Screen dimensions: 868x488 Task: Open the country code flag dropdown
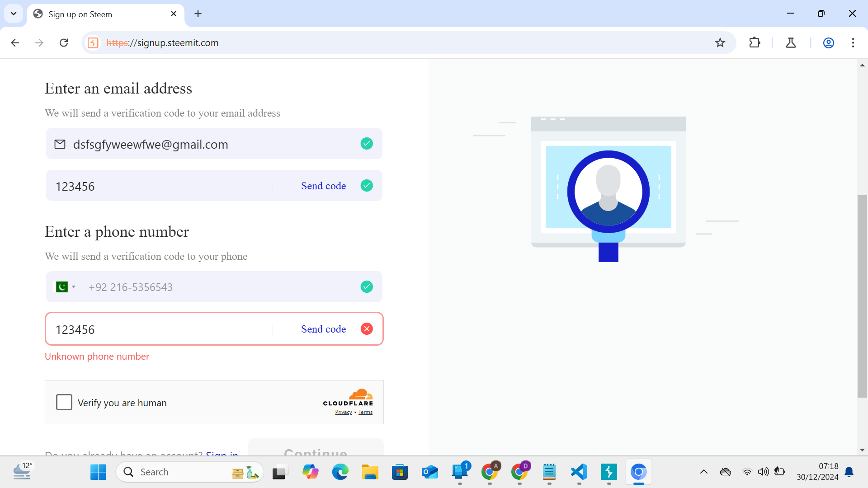coord(66,286)
